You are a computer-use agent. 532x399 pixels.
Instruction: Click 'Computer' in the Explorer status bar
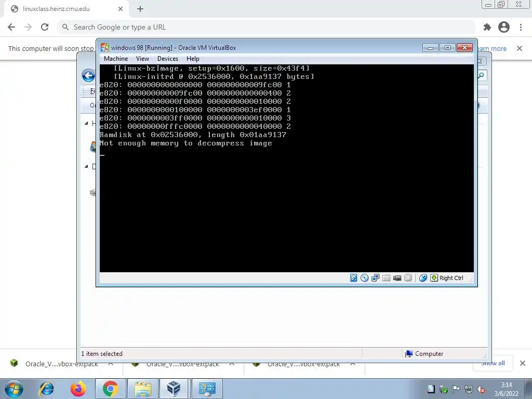pos(429,353)
